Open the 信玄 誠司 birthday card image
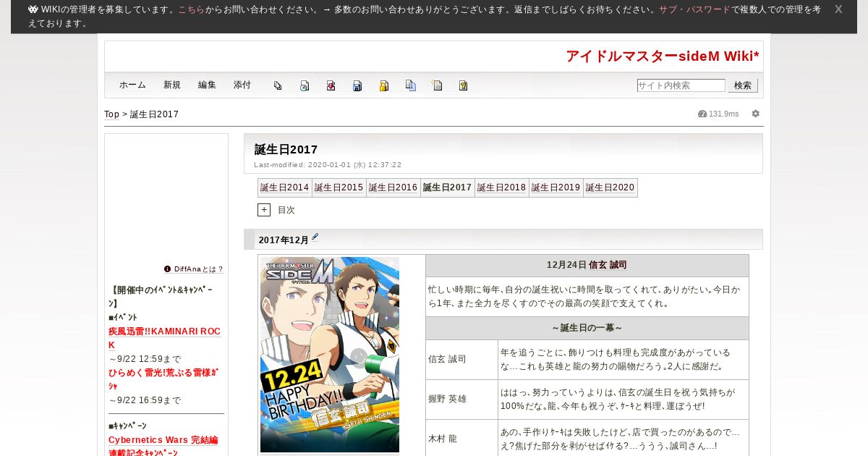Image resolution: width=868 pixels, height=456 pixels. pos(330,355)
